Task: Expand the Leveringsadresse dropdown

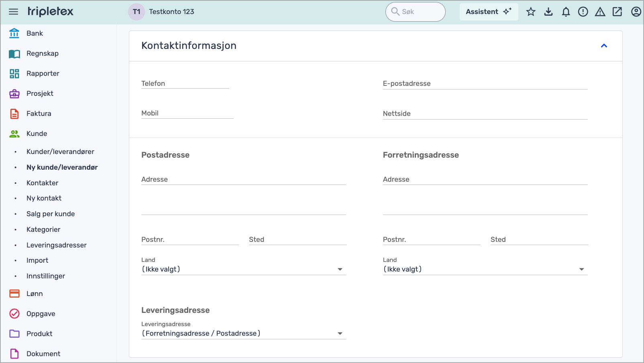Action: coord(243,333)
